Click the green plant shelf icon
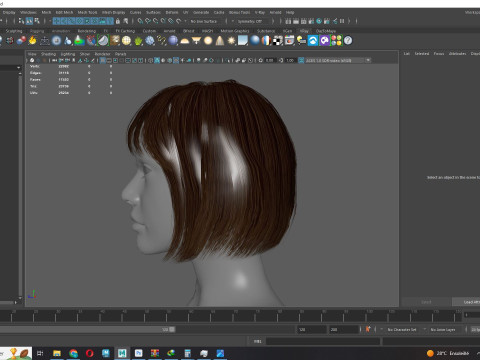This screenshot has height=360, width=480. [x=138, y=41]
